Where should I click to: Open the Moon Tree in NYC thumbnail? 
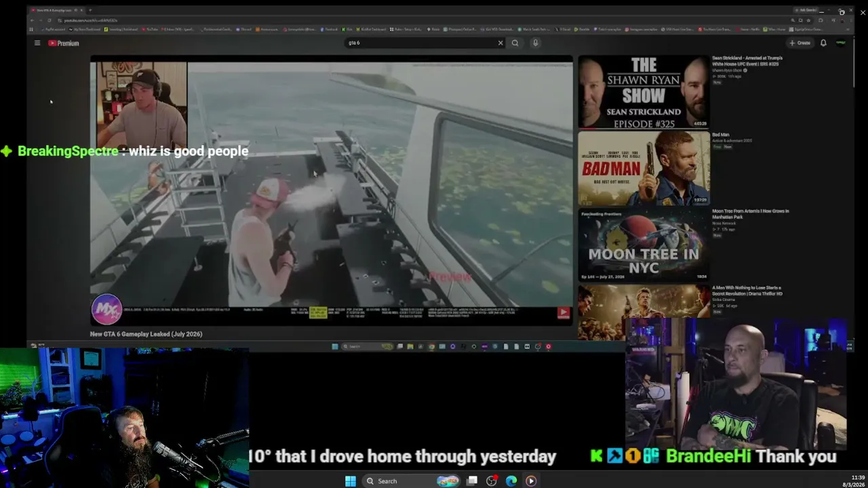point(644,245)
